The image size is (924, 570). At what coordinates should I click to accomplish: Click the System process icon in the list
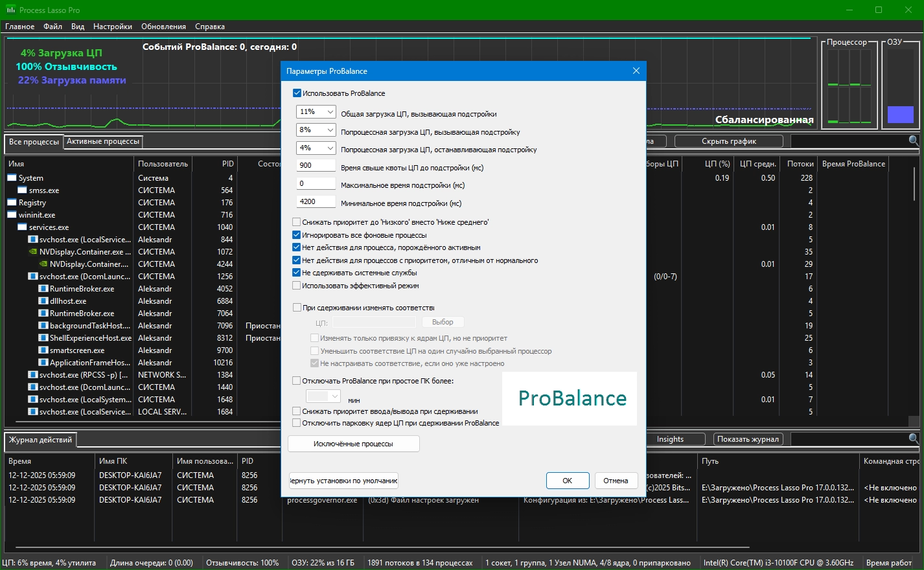click(12, 178)
